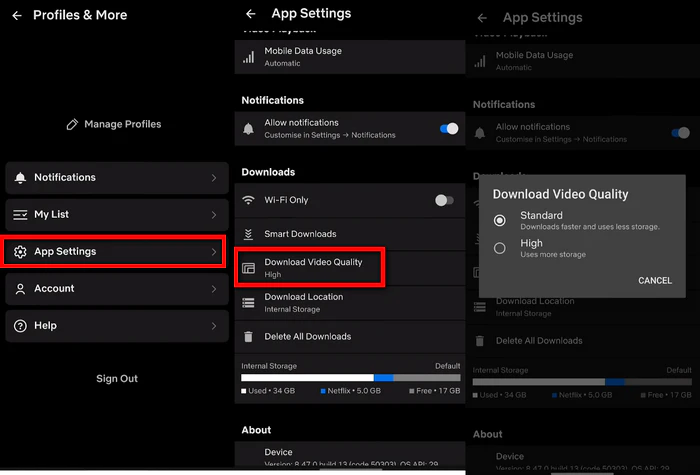This screenshot has height=475, width=700.
Task: Click the trash icon for Delete All Downloads
Action: click(249, 337)
